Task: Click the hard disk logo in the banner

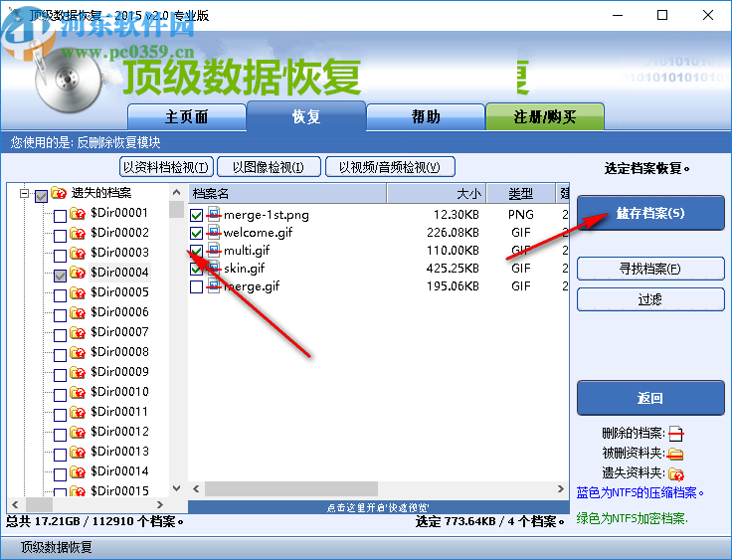Action: (x=69, y=80)
